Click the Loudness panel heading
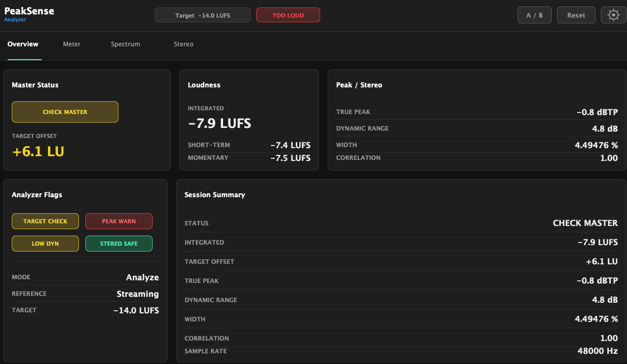 click(204, 85)
